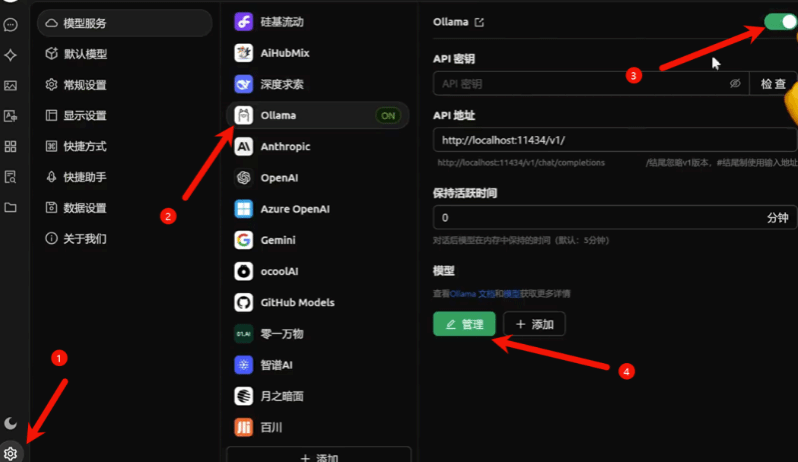Screen dimensions: 798x462
Task: Toggle the Ollama enable switch
Action: click(780, 22)
